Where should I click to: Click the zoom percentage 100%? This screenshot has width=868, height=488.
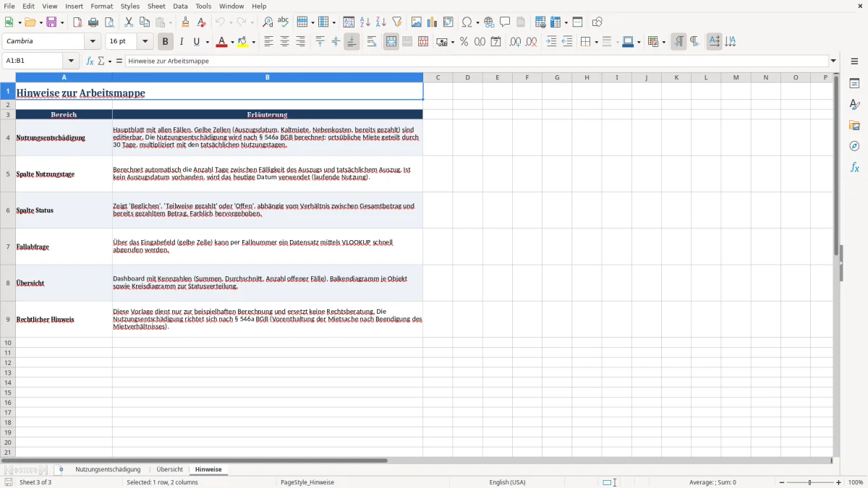coord(856,482)
